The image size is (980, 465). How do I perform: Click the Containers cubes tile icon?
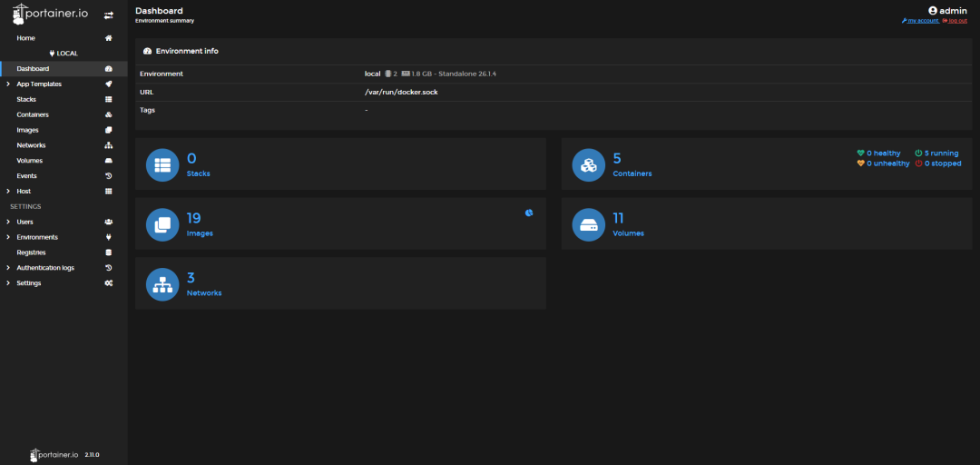[x=589, y=165]
